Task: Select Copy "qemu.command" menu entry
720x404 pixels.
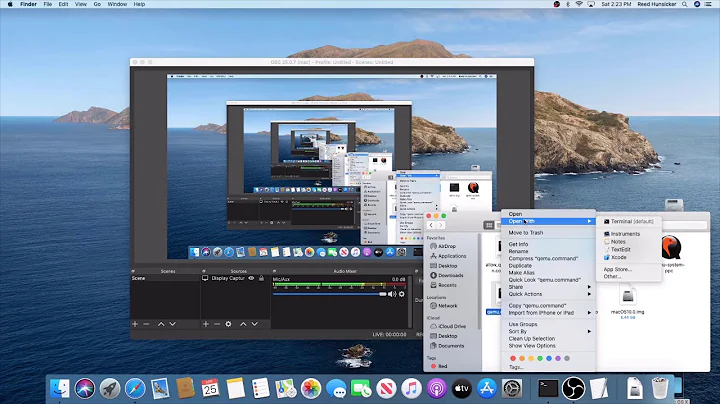Action: pos(537,305)
